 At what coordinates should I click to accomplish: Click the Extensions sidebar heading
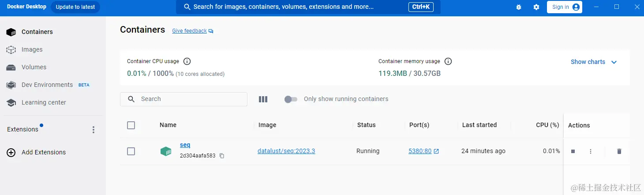22,129
